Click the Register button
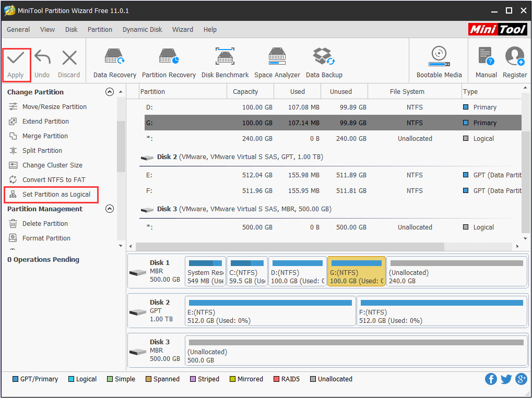 point(514,61)
